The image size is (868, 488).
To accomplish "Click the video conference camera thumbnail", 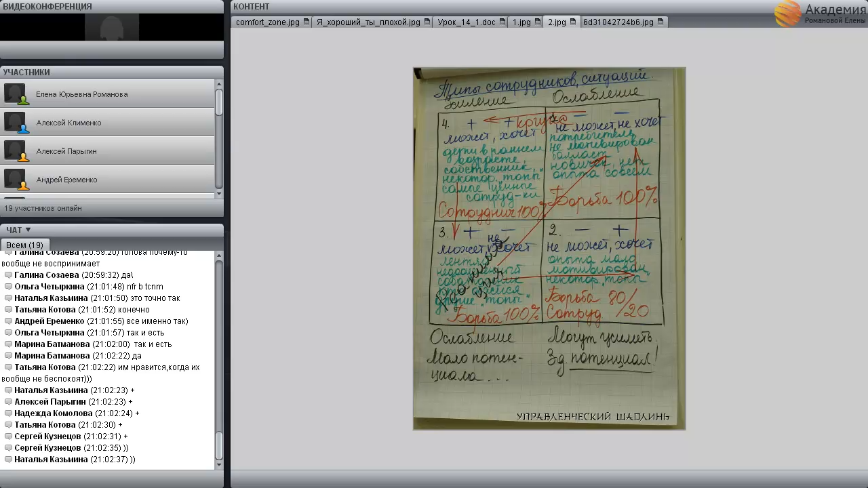I will tap(112, 27).
